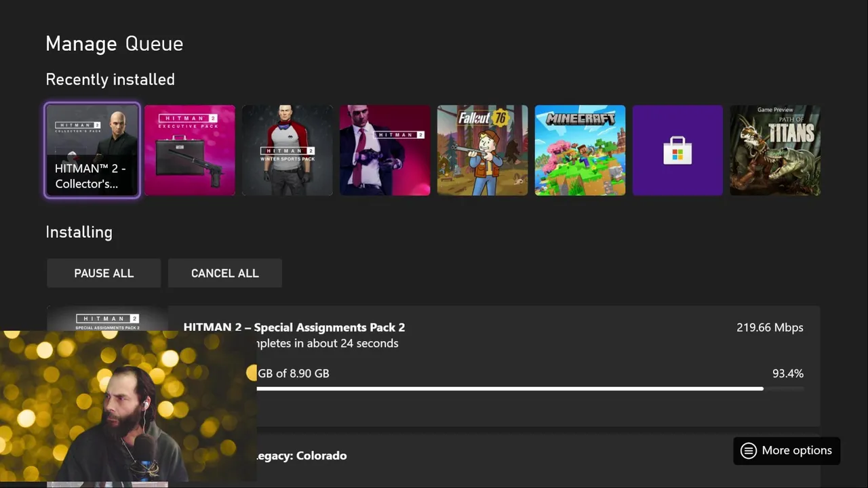
Task: Click the 219.66 Mbps download speed
Action: coord(770,327)
